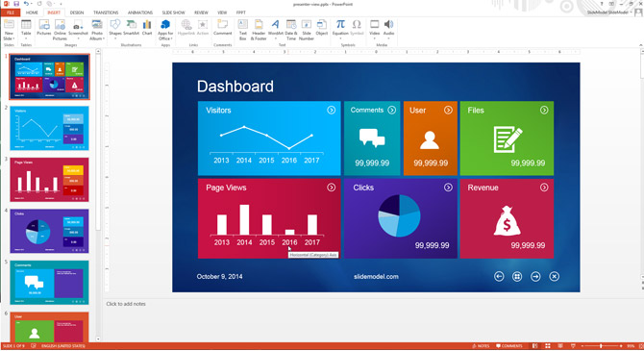Open the Screenshot capture tool

[x=78, y=29]
